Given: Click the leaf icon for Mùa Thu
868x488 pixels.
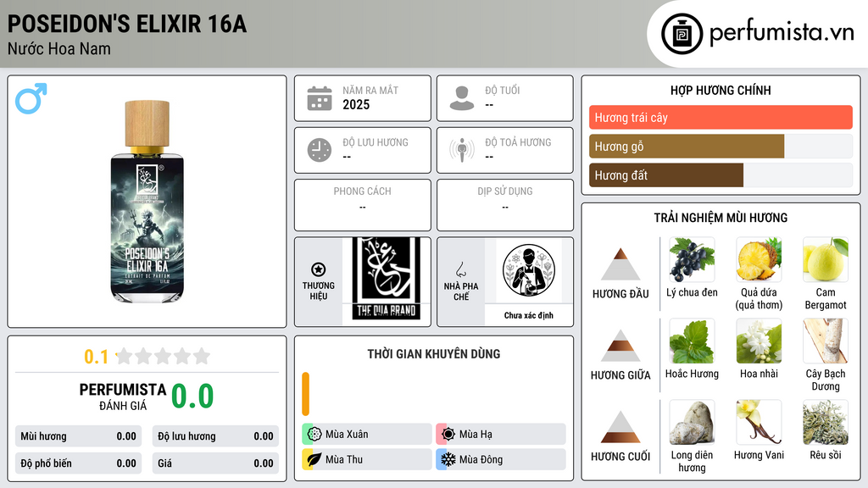Looking at the screenshot, I should click(x=314, y=459).
